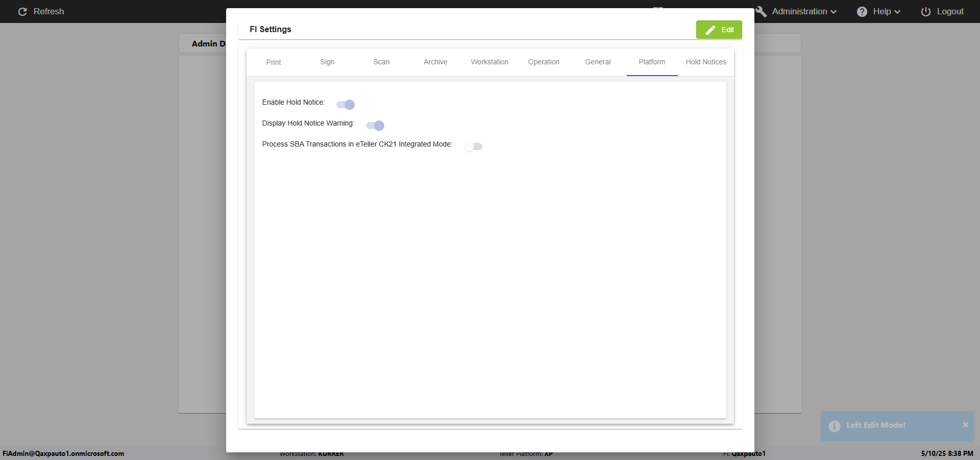The image size is (980, 460).
Task: Switch to the Print tab
Action: (x=274, y=62)
